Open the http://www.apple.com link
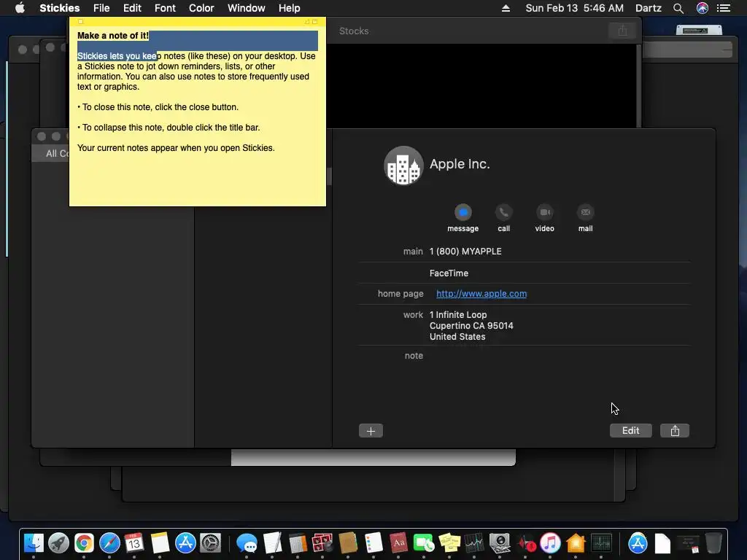 pos(481,294)
